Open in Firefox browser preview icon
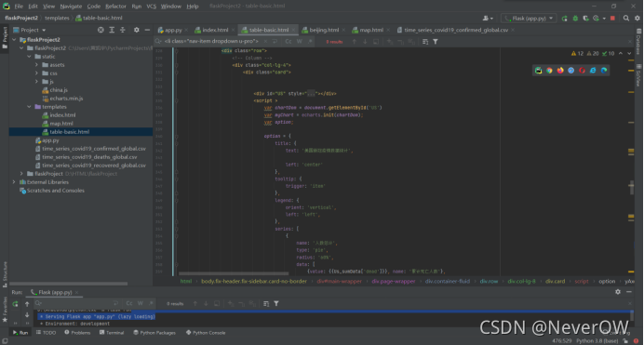The height and width of the screenshot is (345, 644). click(560, 70)
